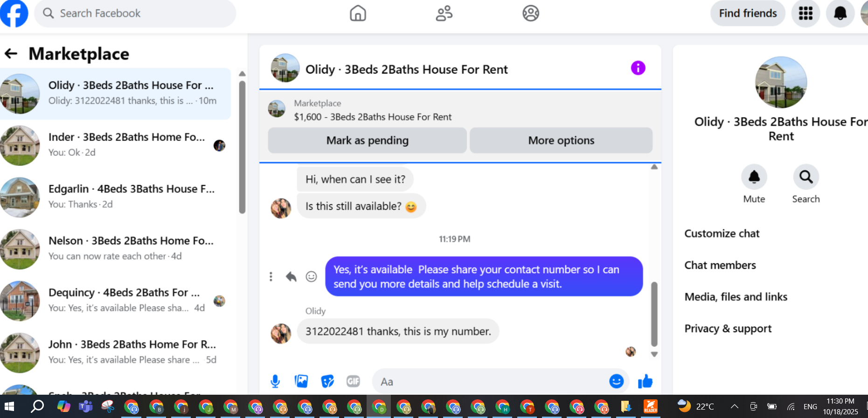The width and height of the screenshot is (868, 418).
Task: Click the More options button
Action: [x=561, y=140]
